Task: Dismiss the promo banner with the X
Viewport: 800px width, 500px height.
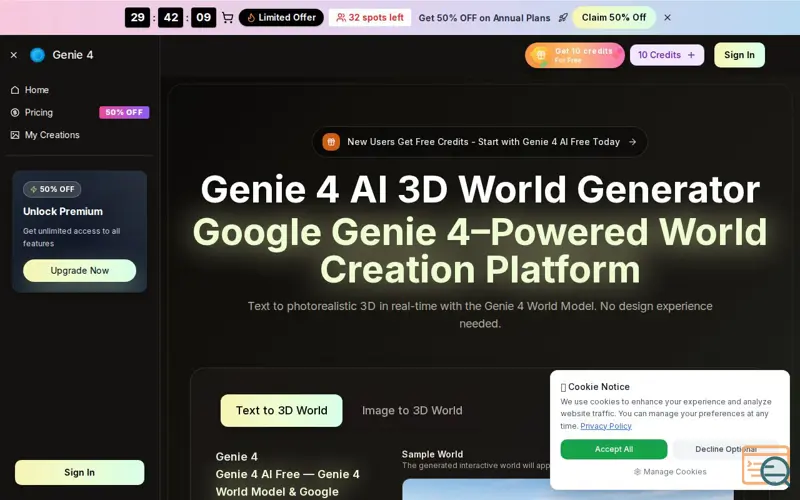Action: tap(667, 17)
